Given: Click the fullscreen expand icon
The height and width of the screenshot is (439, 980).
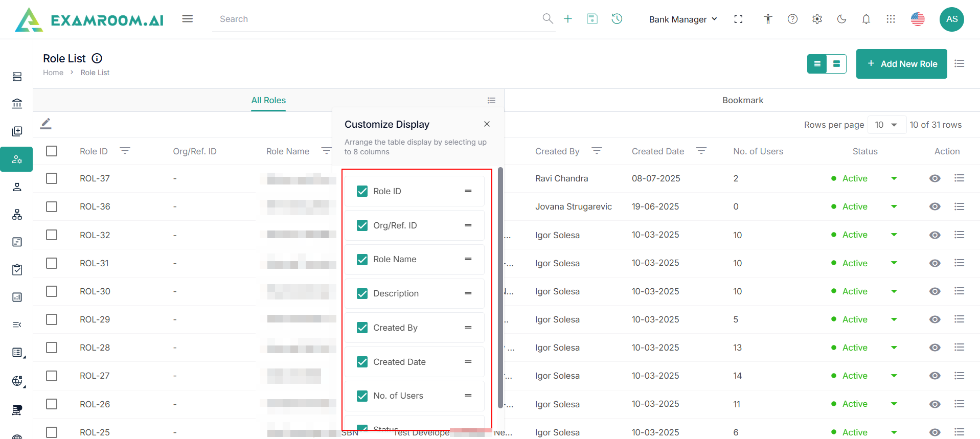Looking at the screenshot, I should pos(738,19).
